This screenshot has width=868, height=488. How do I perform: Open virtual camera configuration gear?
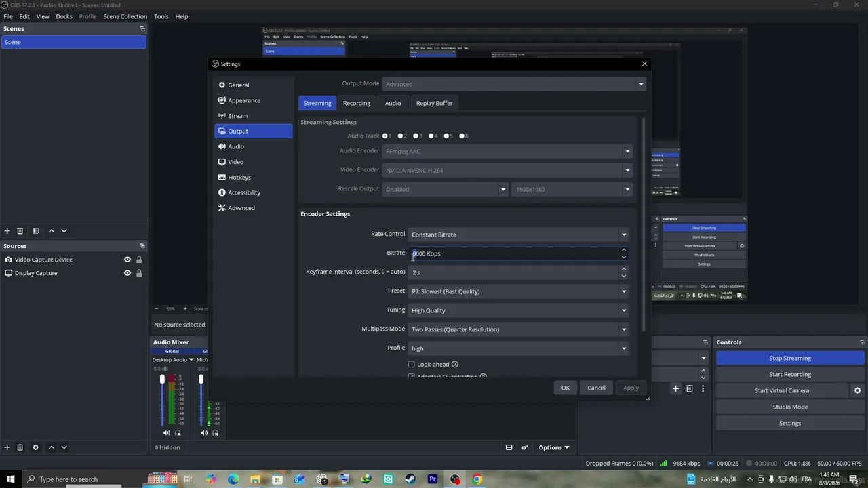click(x=857, y=390)
